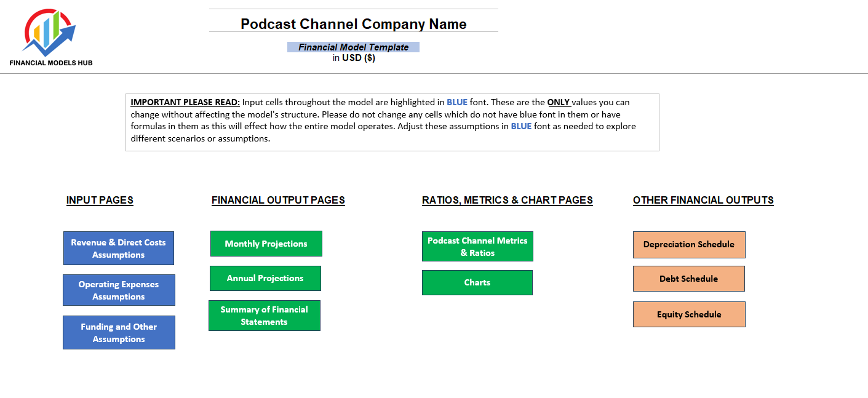868x398 pixels.
Task: Select the Financial Model Template banner
Action: click(354, 47)
